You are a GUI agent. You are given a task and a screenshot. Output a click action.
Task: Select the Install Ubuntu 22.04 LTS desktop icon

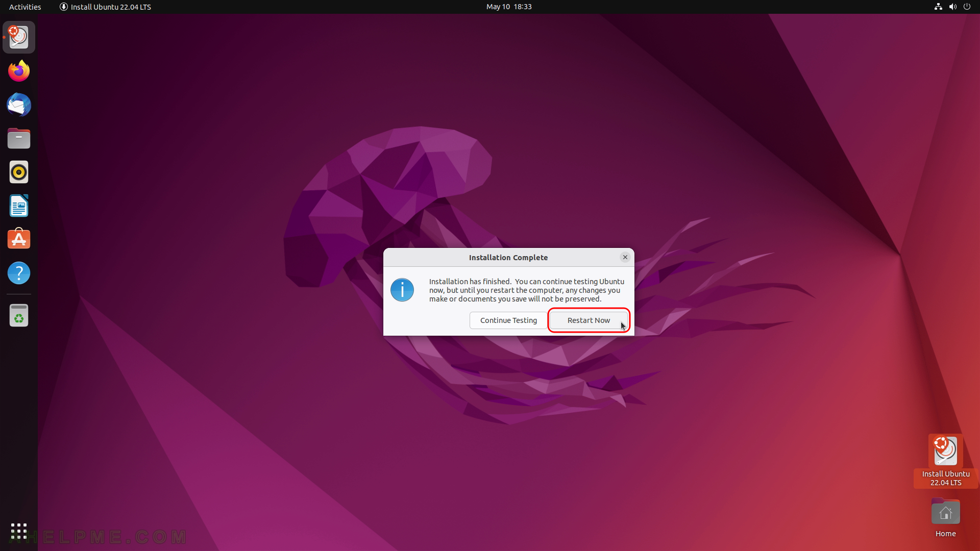click(x=946, y=461)
